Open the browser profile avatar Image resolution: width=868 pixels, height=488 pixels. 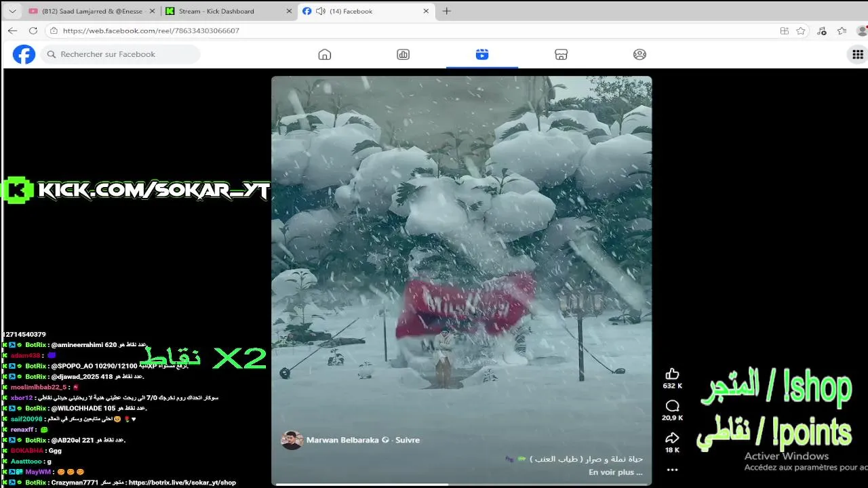pos(863,30)
